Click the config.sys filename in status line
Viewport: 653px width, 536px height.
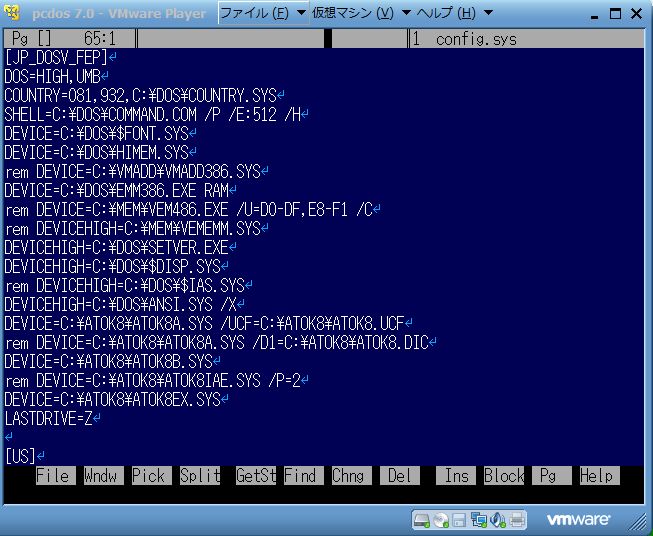click(x=476, y=39)
